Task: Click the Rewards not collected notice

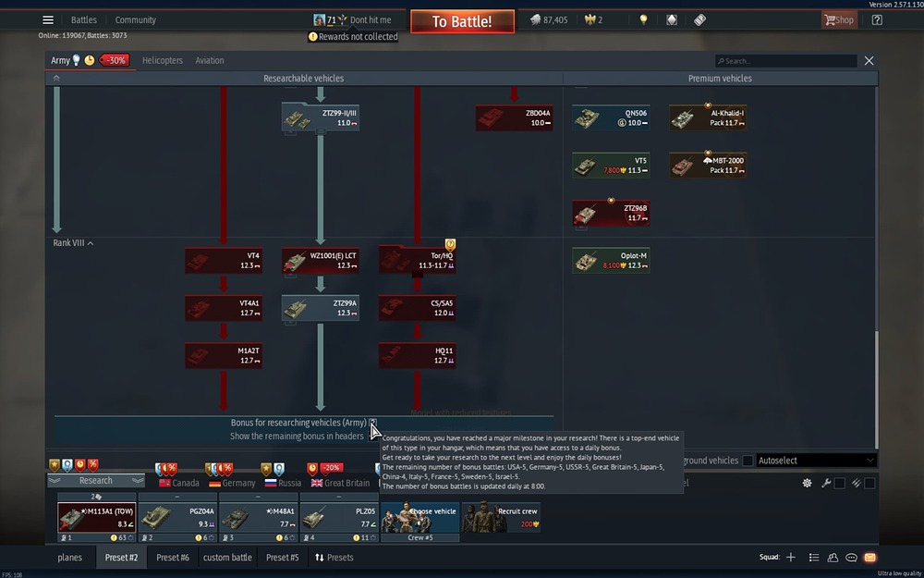Action: [353, 37]
